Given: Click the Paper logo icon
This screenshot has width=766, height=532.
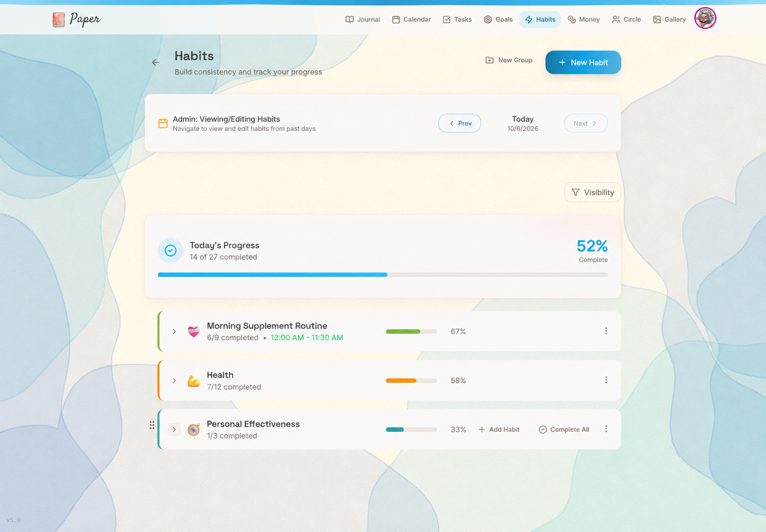Looking at the screenshot, I should (x=59, y=20).
